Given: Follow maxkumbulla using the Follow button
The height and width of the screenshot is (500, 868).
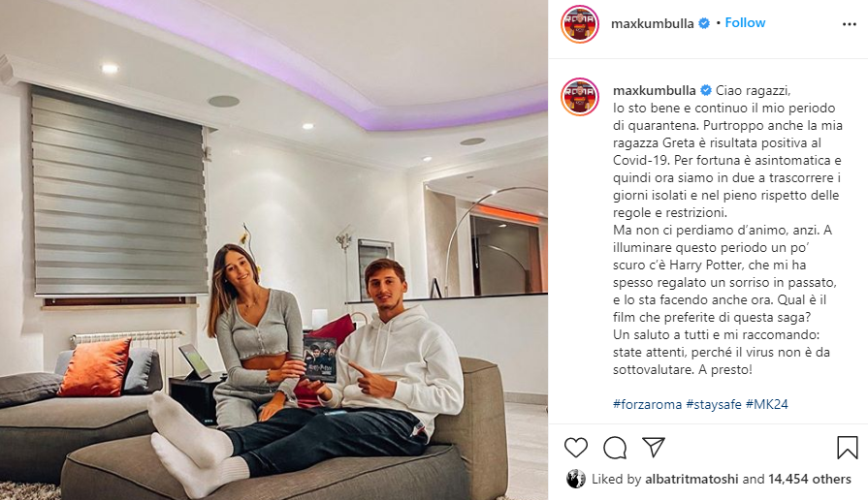Looking at the screenshot, I should point(745,22).
